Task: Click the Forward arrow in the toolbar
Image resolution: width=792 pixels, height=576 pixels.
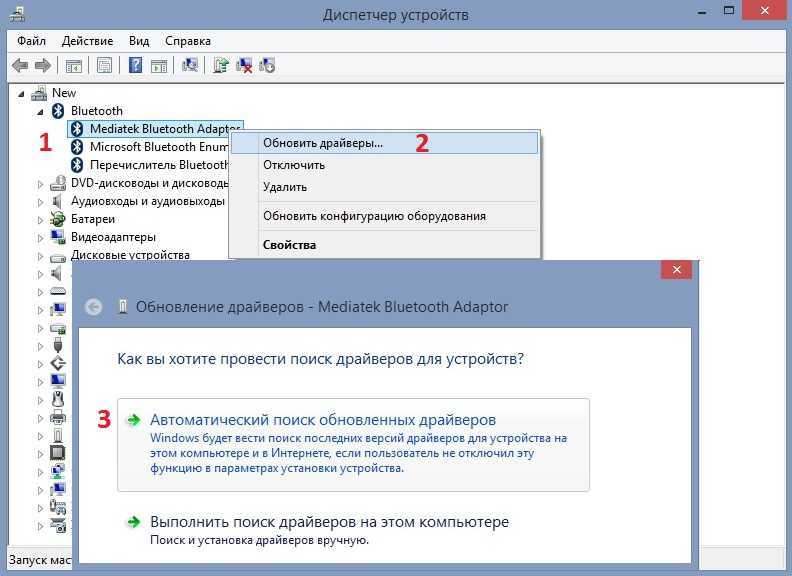Action: pos(43,65)
